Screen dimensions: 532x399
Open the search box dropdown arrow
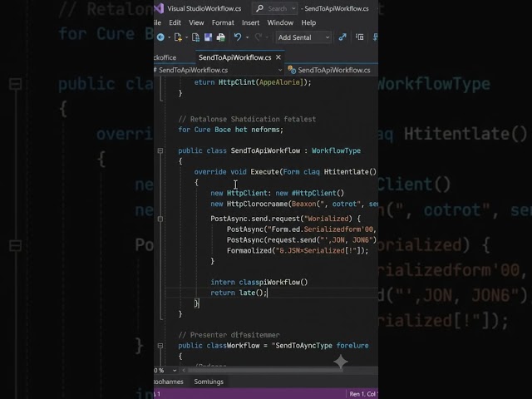pos(293,8)
